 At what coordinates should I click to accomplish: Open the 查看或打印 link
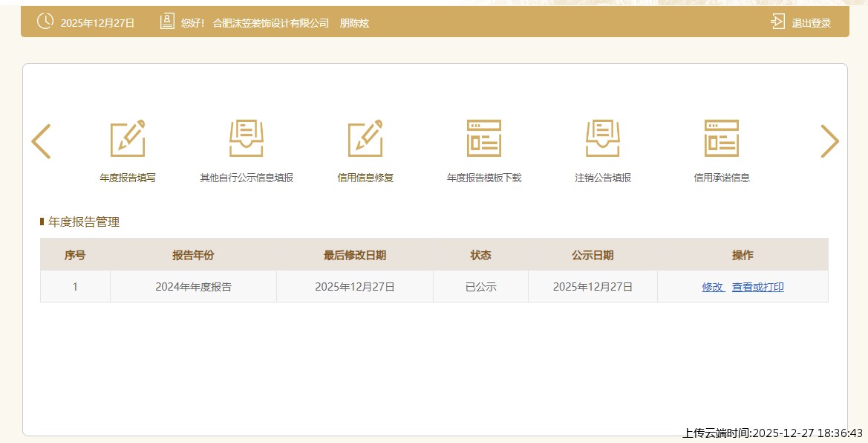pyautogui.click(x=757, y=287)
